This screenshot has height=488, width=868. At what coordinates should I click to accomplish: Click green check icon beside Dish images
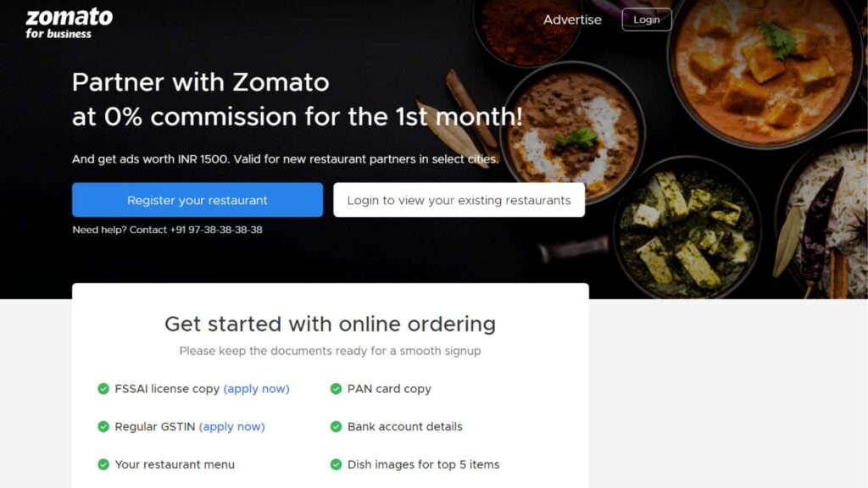click(x=336, y=464)
